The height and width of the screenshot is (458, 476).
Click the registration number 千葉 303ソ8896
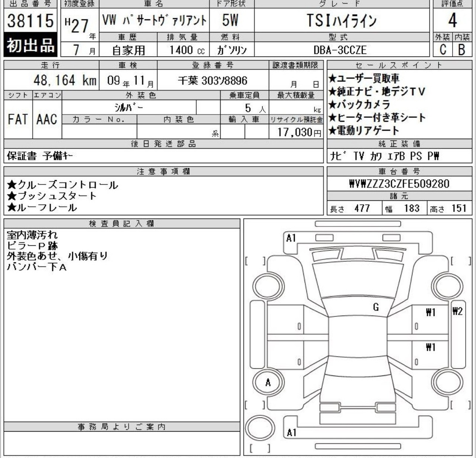point(213,81)
